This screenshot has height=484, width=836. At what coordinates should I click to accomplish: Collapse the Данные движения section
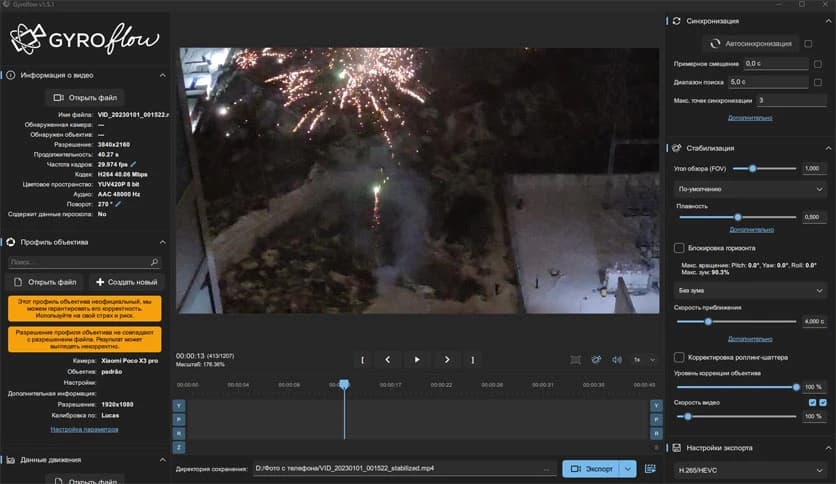click(x=162, y=459)
